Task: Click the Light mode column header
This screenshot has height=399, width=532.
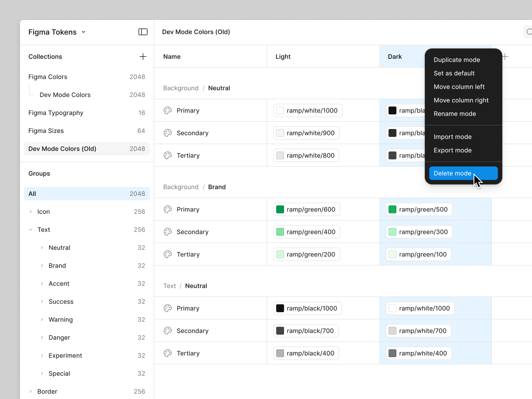Action: (x=283, y=57)
